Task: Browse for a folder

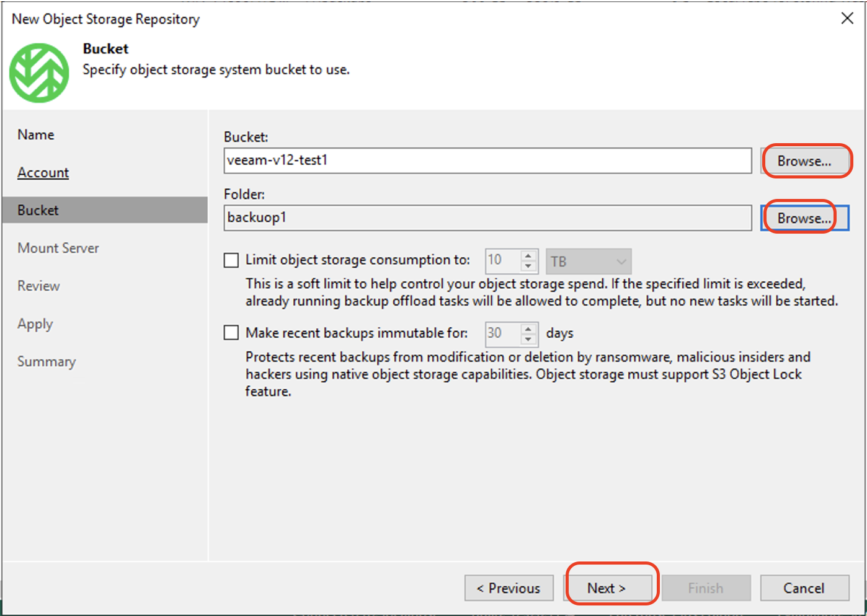Action: click(804, 218)
